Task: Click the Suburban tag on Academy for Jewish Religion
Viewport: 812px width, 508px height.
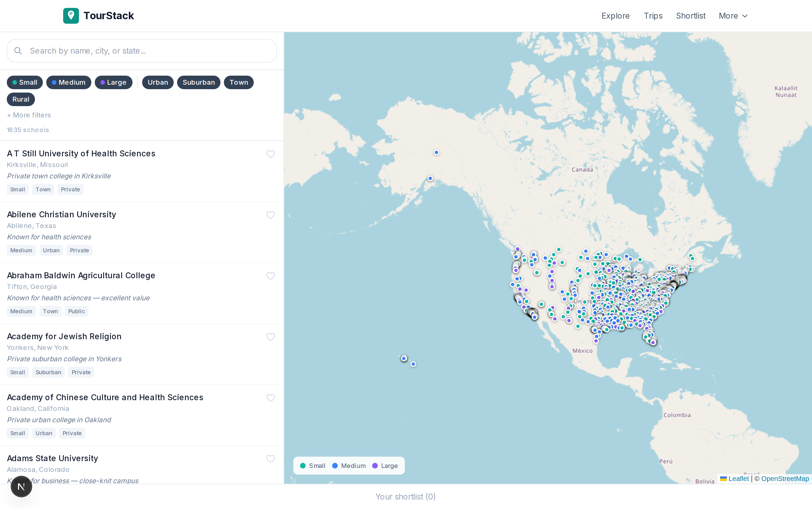Action: tap(48, 372)
